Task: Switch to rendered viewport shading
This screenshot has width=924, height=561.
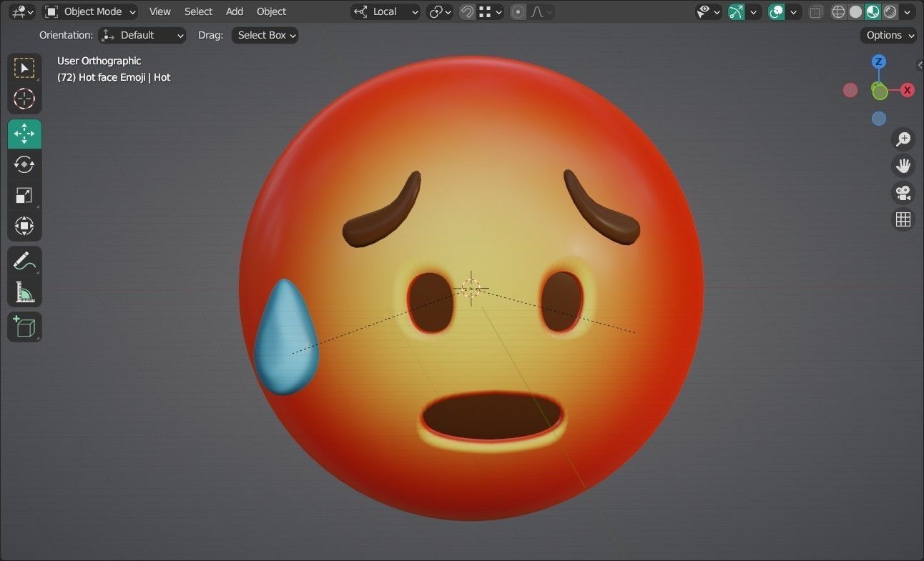Action: tap(890, 11)
